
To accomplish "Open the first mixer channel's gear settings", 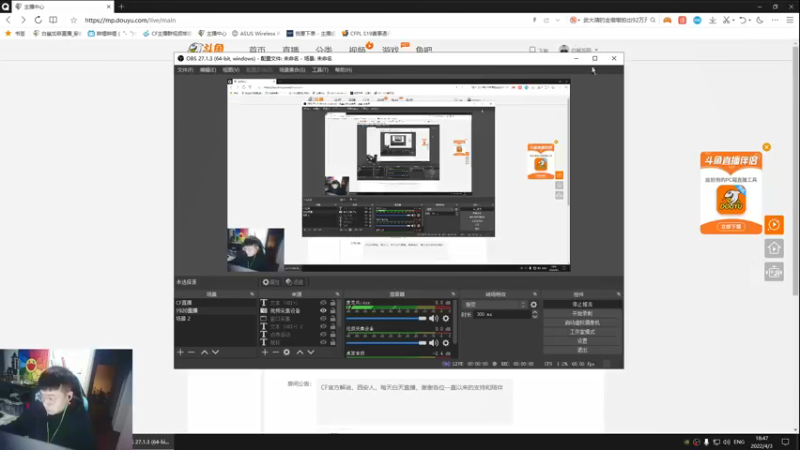I will (446, 318).
